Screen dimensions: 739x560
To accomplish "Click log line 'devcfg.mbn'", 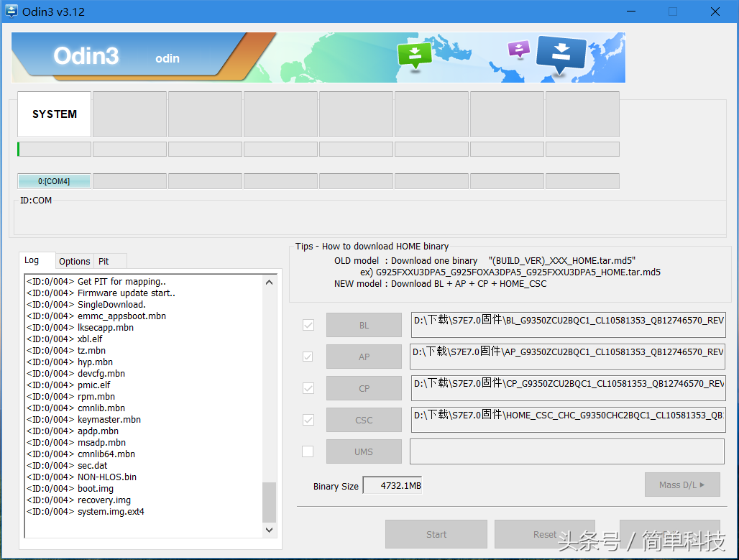I will click(76, 373).
